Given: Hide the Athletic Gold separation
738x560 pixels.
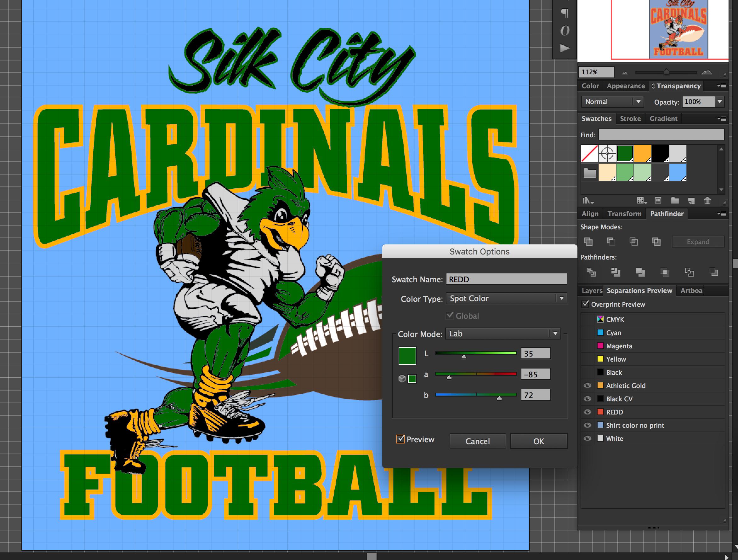Looking at the screenshot, I should pos(588,386).
